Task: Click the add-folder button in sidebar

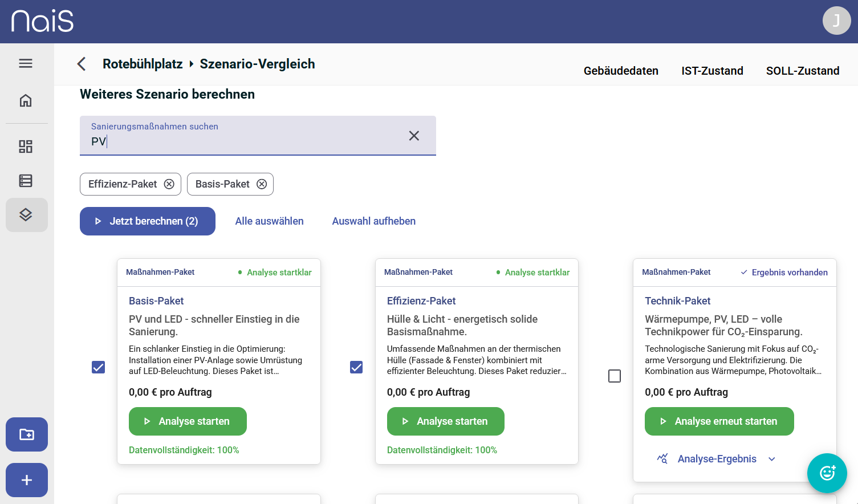Action: [x=27, y=434]
